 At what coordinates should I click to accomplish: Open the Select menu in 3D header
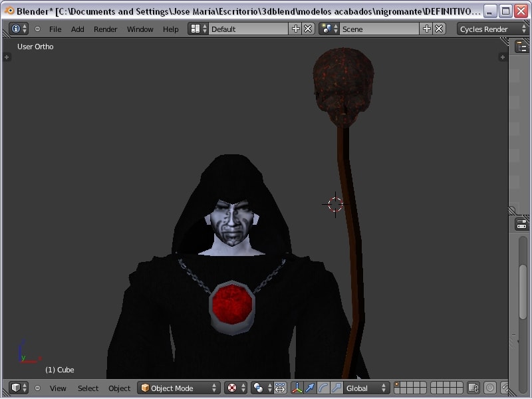[88, 388]
